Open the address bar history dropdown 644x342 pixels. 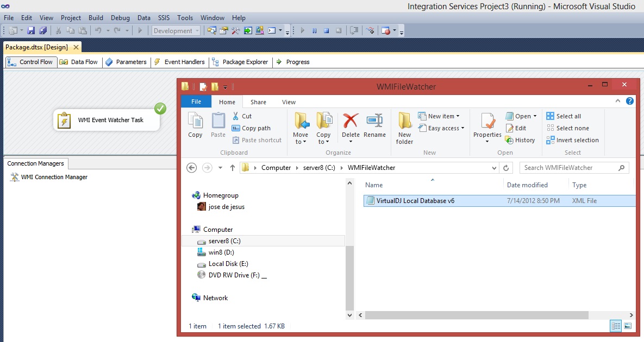point(494,168)
